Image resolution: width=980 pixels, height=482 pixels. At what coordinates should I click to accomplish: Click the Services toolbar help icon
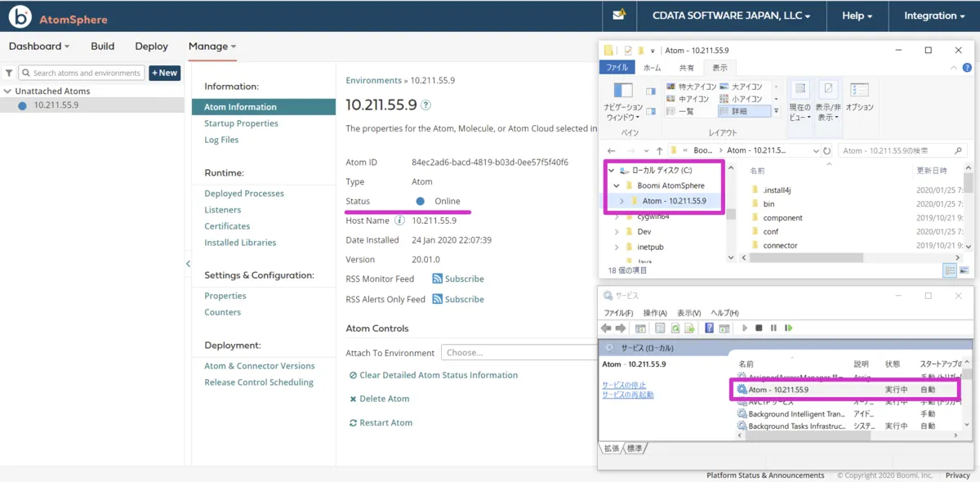coord(709,328)
